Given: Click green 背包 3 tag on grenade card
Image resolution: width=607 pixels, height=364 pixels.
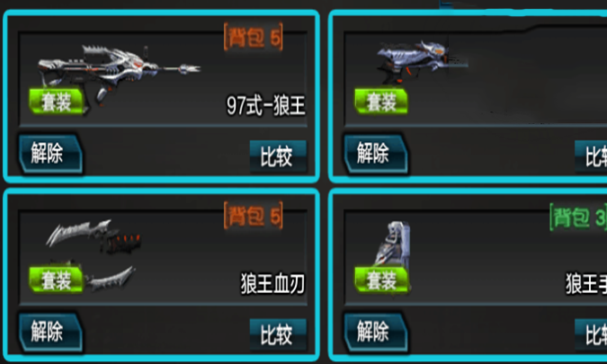Looking at the screenshot, I should (578, 218).
